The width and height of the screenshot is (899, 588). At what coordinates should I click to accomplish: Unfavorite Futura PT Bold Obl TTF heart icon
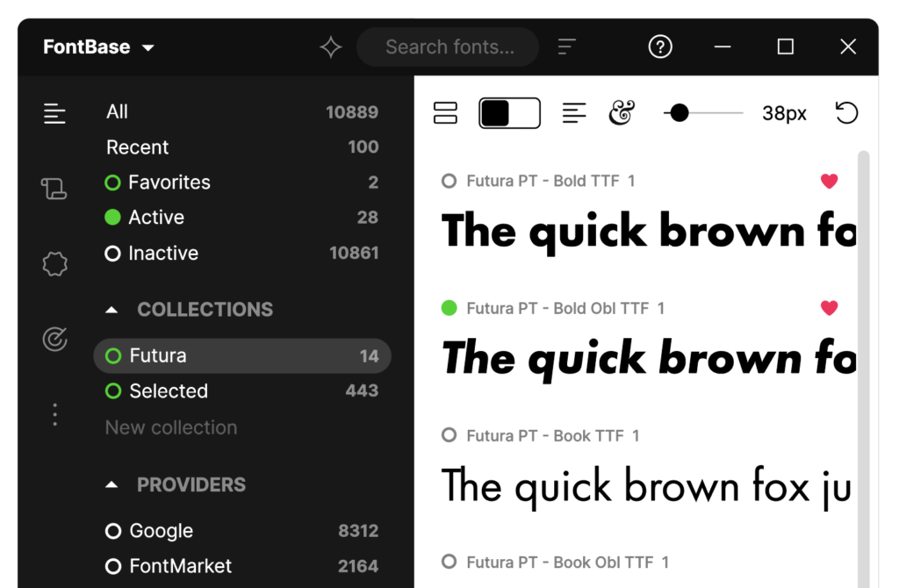coord(829,308)
